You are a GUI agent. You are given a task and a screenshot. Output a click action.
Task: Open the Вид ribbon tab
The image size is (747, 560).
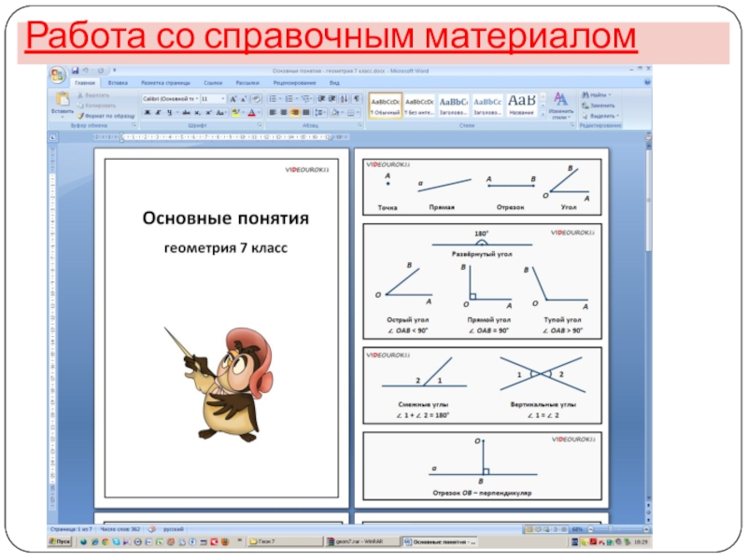click(x=334, y=83)
